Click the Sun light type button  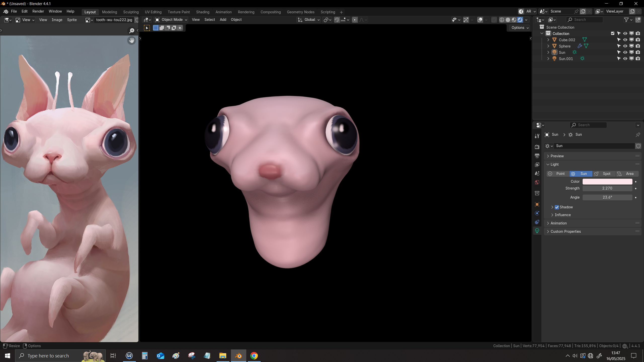tap(581, 174)
